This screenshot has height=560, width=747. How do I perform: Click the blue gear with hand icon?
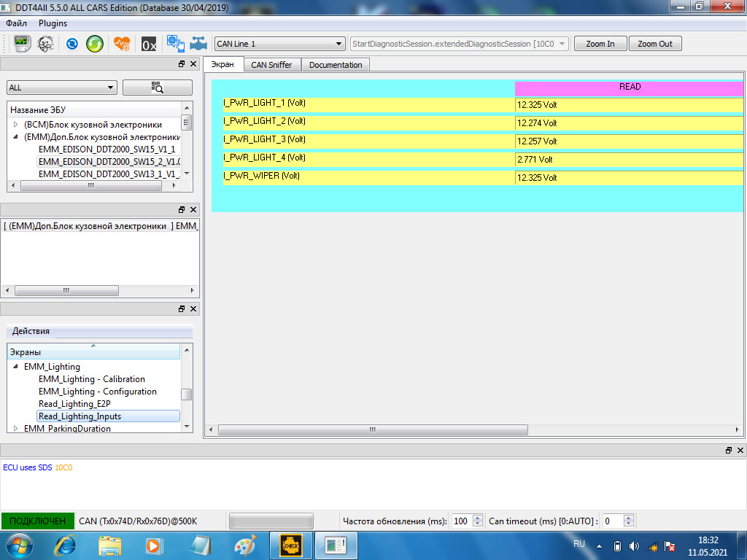point(175,44)
